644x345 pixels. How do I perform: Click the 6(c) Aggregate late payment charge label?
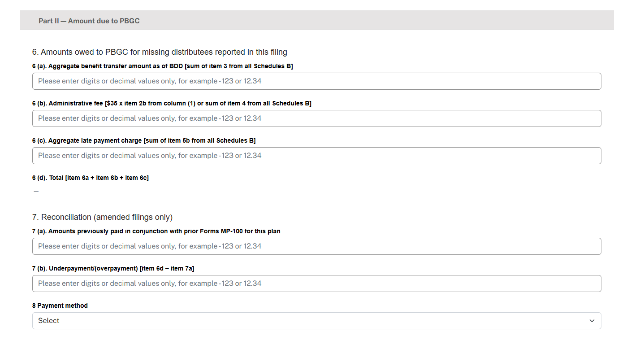pos(144,140)
